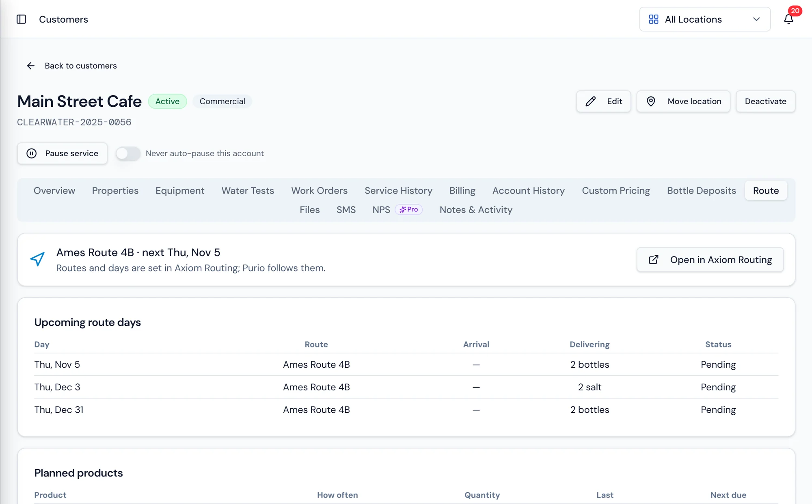Click the Move location button
Image resolution: width=812 pixels, height=504 pixels.
(x=683, y=101)
